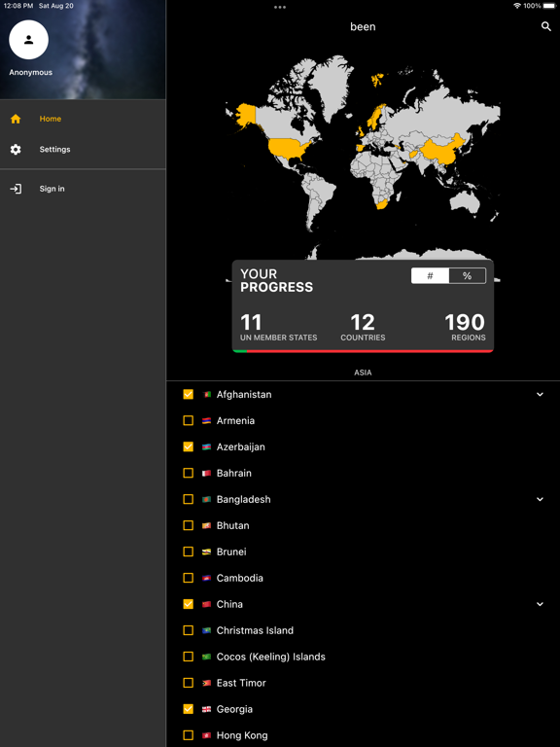560x747 pixels.
Task: Tap the Brunei flag icon
Action: tap(206, 551)
